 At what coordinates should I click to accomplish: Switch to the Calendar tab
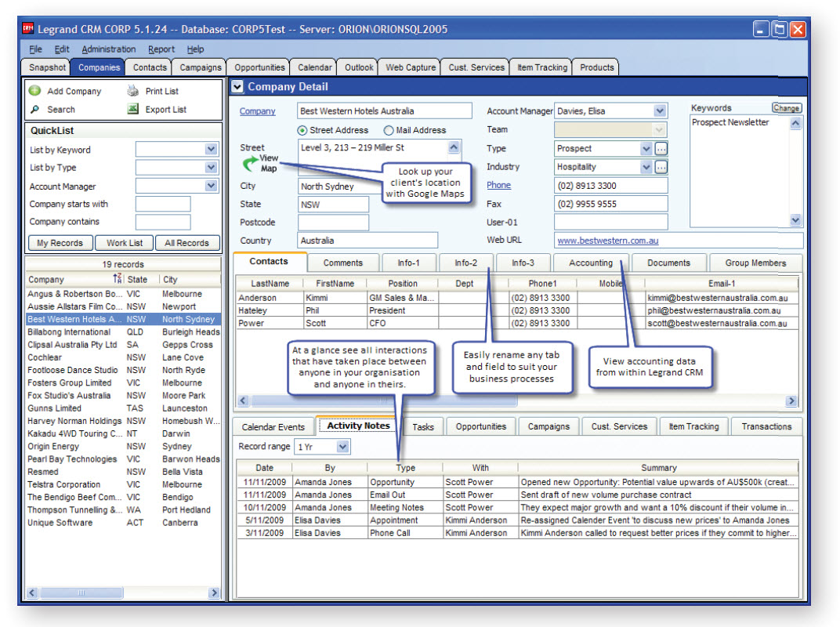(x=314, y=67)
